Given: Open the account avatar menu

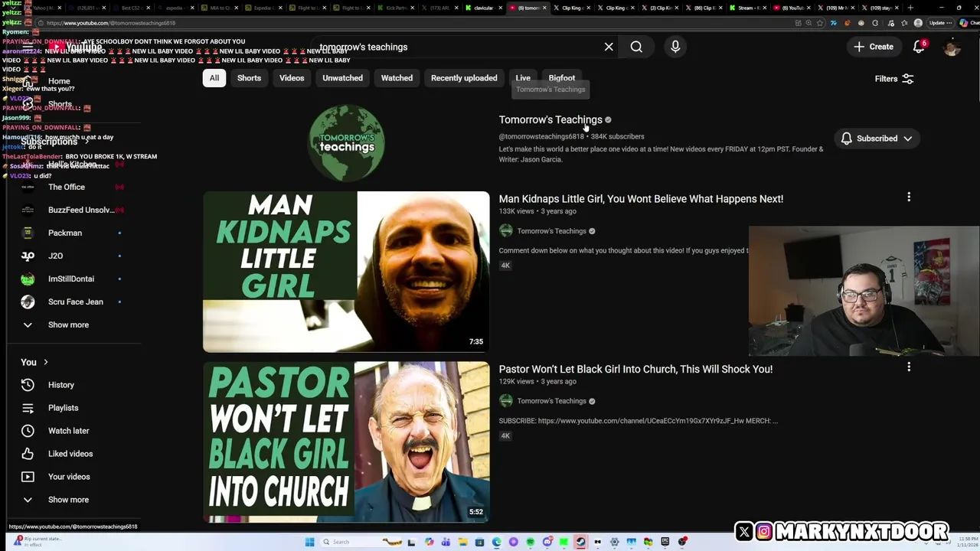Looking at the screenshot, I should 952,47.
